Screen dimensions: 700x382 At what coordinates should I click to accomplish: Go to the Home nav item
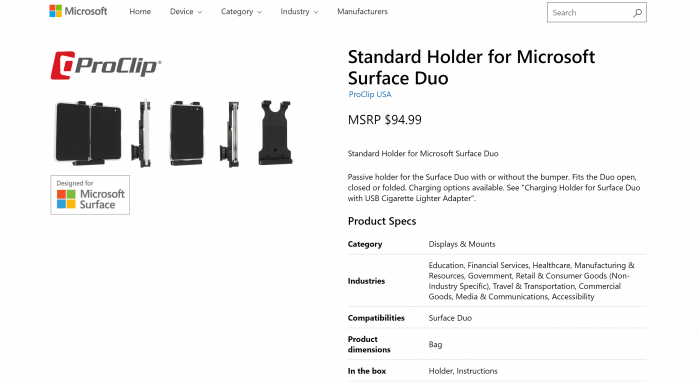pos(140,12)
